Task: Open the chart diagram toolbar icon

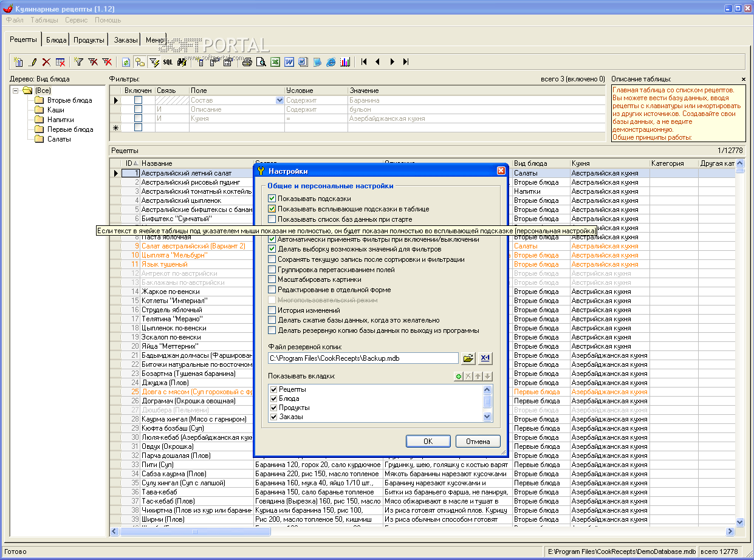Action: [x=345, y=62]
